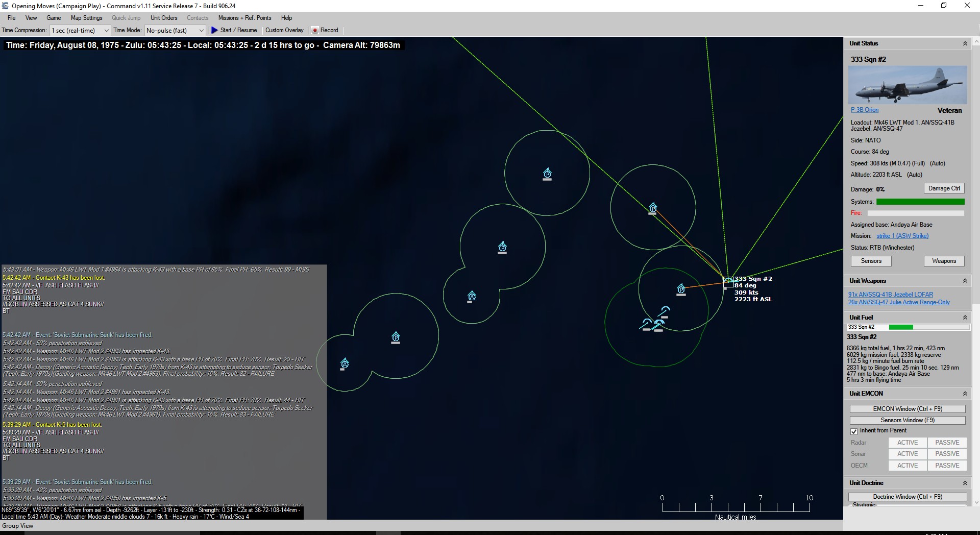Click the 'Veteran' proficiency label
This screenshot has width=980, height=535.
coord(949,110)
